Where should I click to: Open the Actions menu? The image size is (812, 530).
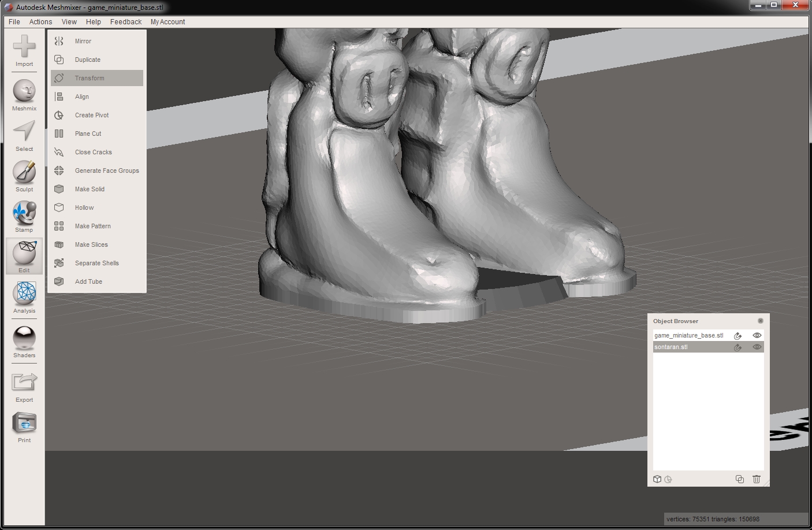click(40, 22)
